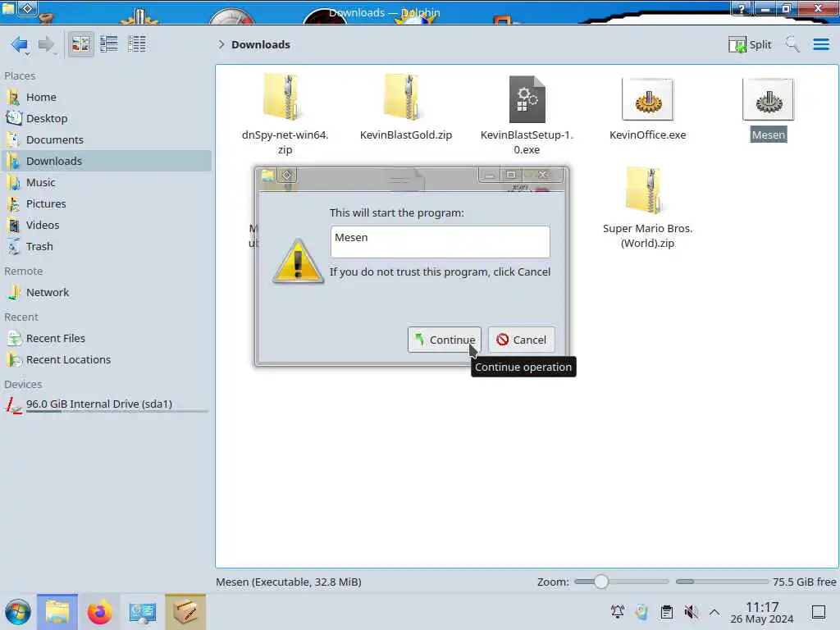This screenshot has width=840, height=630.
Task: Open the search magnifier in Dolphin
Action: [x=792, y=44]
